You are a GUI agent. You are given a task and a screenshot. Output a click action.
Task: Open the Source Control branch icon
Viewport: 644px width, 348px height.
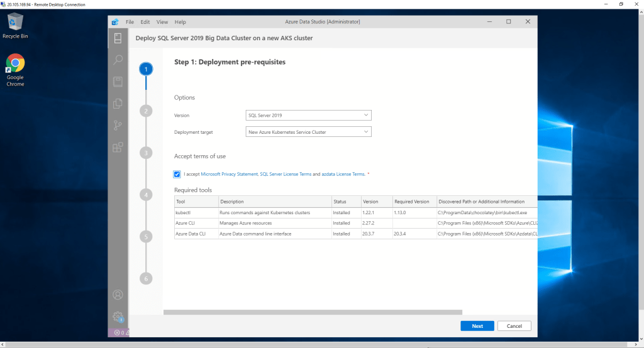[118, 126]
